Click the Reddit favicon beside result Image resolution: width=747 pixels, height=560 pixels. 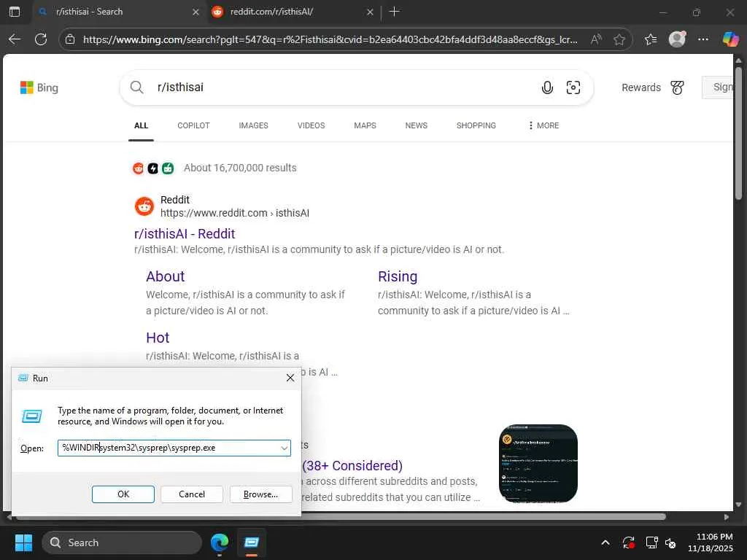click(144, 206)
